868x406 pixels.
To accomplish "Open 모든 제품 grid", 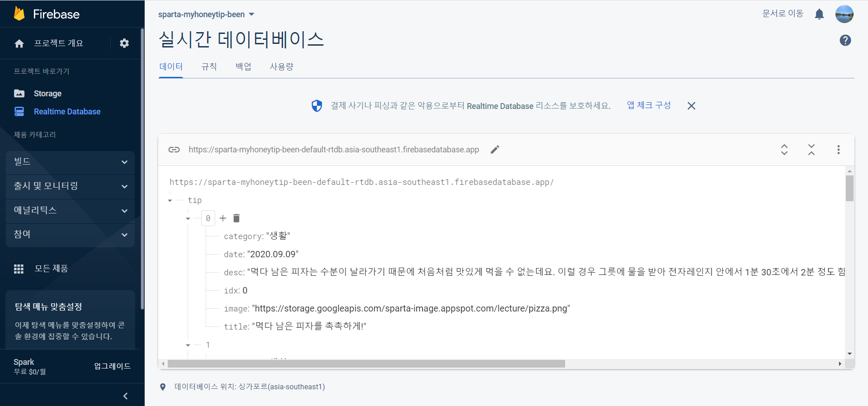I will click(x=41, y=269).
